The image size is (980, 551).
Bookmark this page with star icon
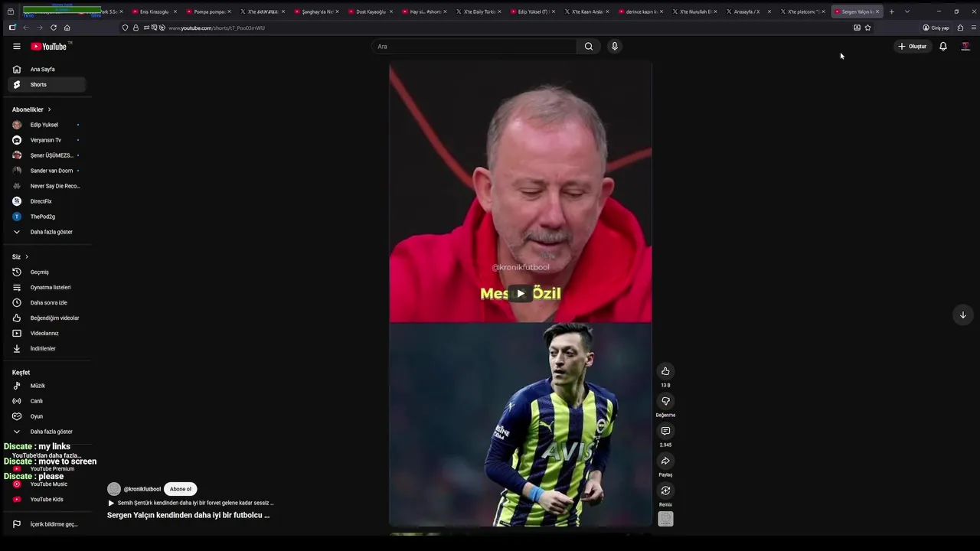[x=867, y=28]
